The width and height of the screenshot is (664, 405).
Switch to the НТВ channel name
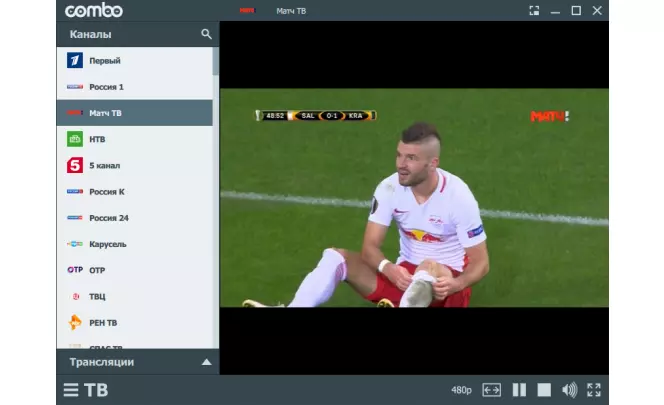pos(97,139)
